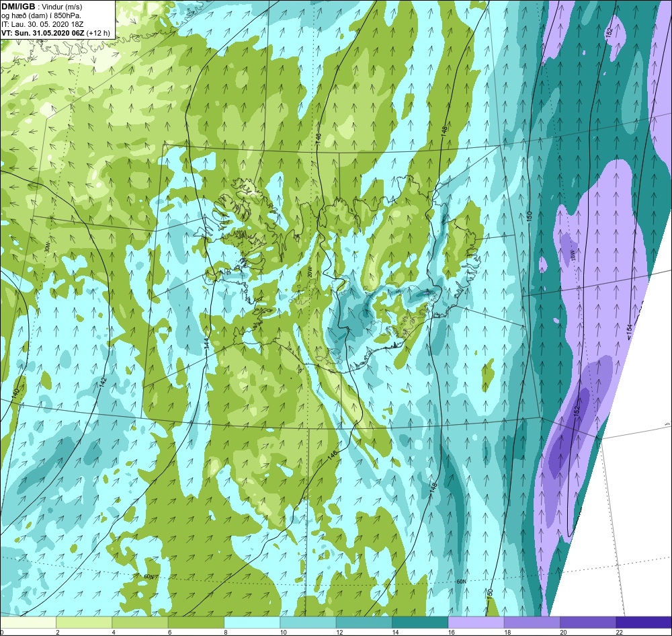Click the legend tick value '20'
672x636 pixels.
562,632
